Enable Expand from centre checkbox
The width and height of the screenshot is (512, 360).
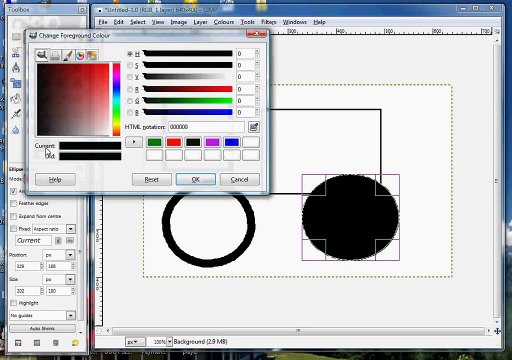13,216
